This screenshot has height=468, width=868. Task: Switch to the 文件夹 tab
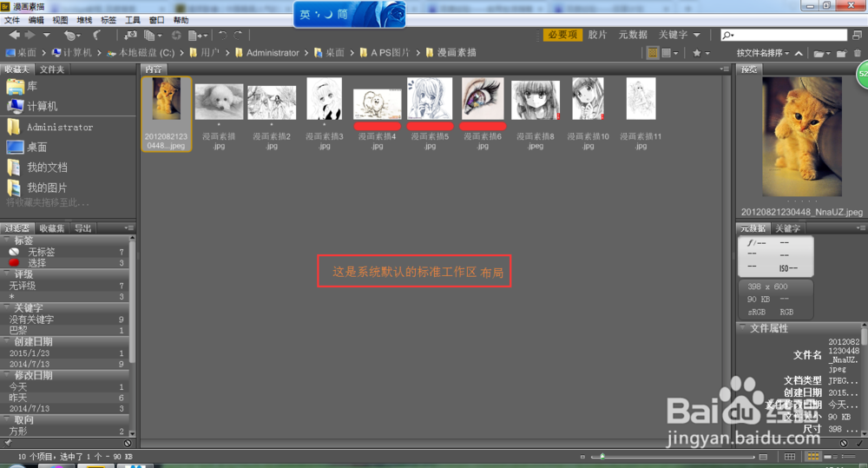pyautogui.click(x=52, y=69)
